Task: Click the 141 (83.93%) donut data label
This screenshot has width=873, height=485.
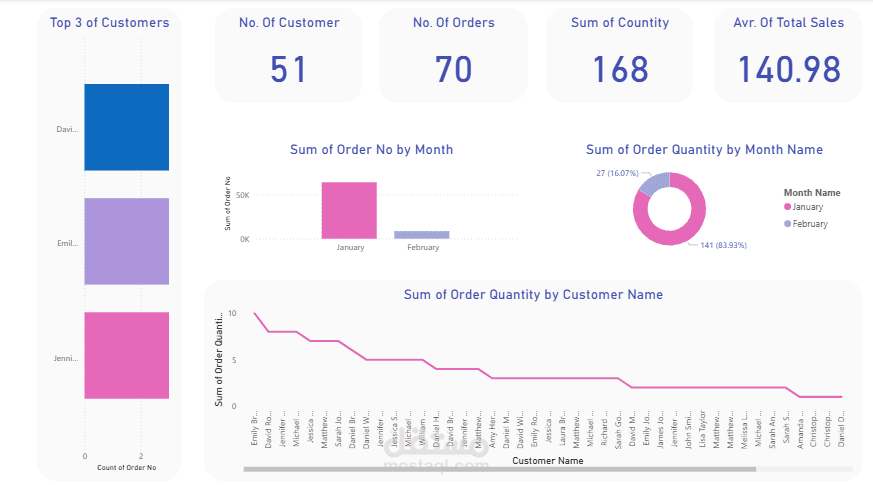Action: pos(723,245)
